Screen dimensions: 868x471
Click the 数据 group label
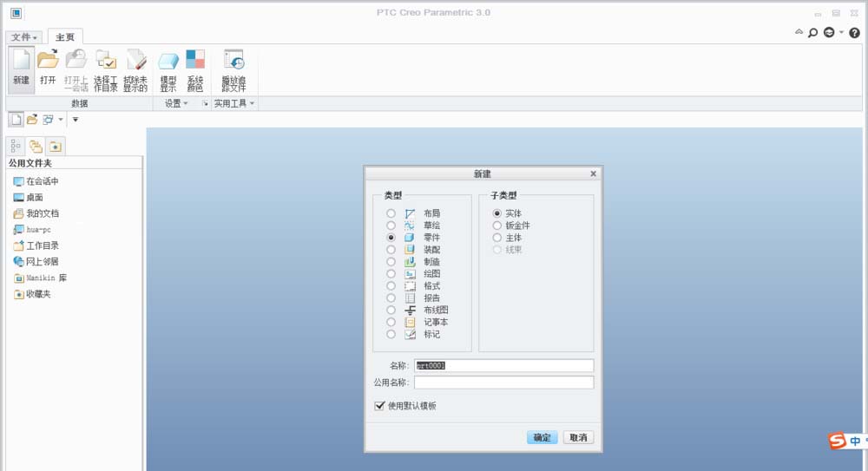[x=79, y=103]
